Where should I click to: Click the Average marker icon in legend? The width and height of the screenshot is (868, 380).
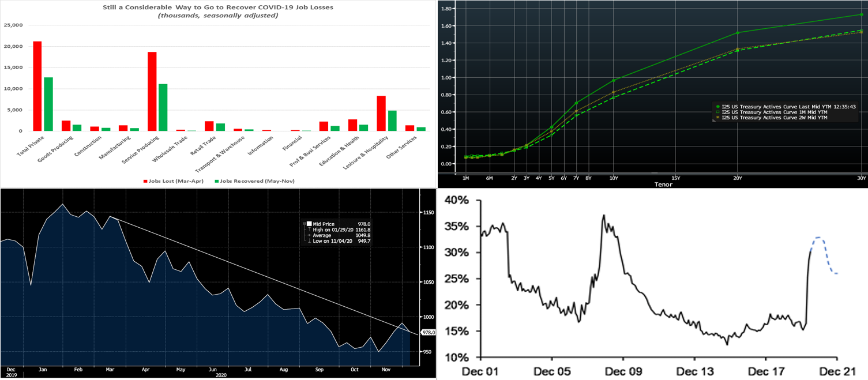(309, 235)
